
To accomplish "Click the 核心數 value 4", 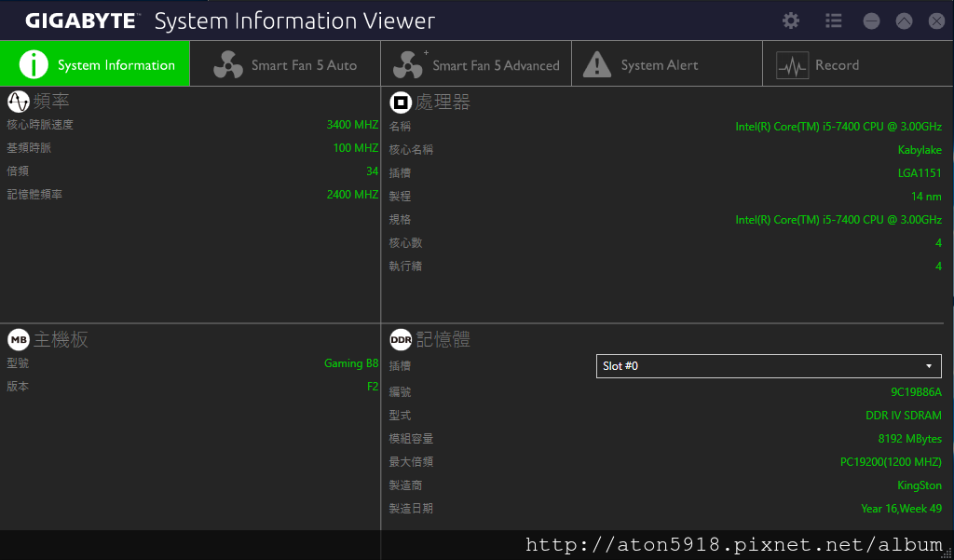I will [x=938, y=243].
